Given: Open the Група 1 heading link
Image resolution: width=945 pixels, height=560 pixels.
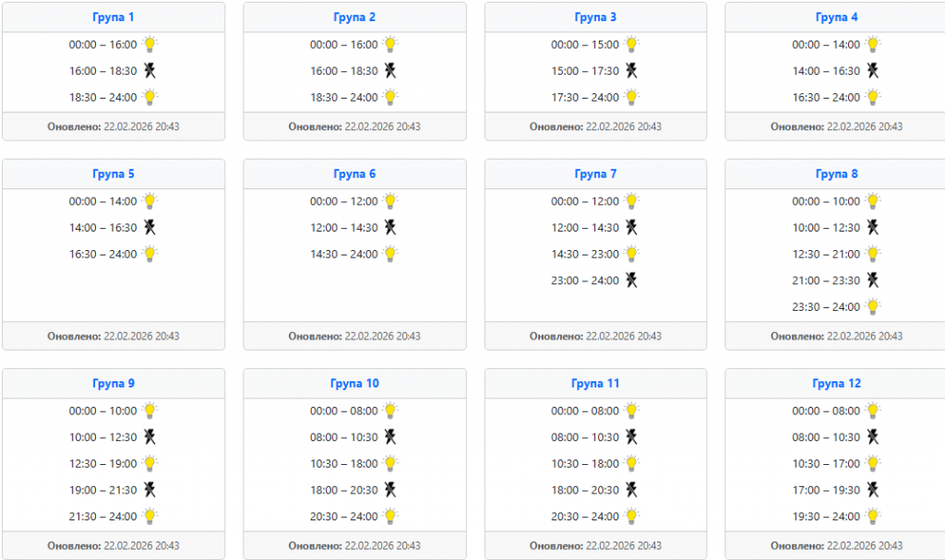Looking at the screenshot, I should click(114, 18).
